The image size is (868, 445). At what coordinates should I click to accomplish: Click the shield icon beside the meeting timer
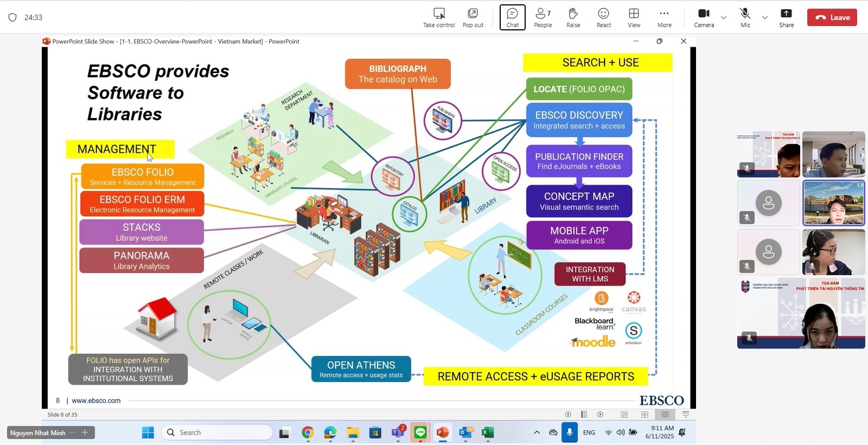click(x=12, y=17)
